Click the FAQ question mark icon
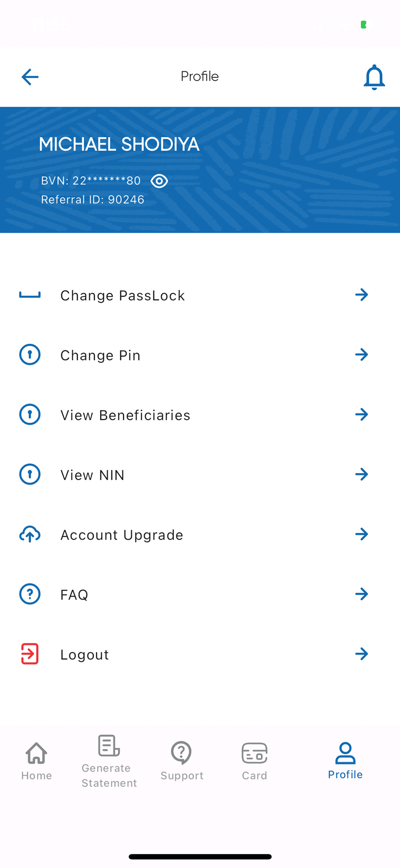This screenshot has width=400, height=868. tap(30, 594)
